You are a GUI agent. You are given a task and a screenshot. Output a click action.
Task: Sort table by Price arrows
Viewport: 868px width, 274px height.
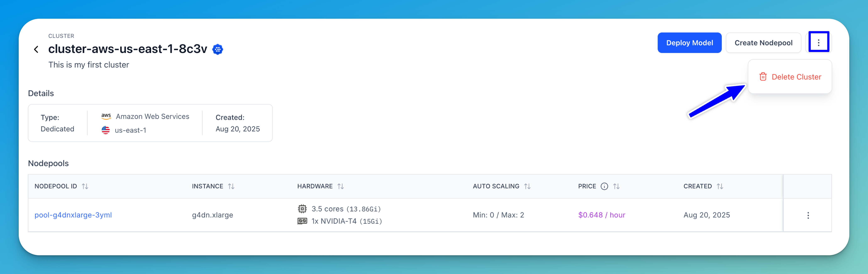tap(616, 186)
